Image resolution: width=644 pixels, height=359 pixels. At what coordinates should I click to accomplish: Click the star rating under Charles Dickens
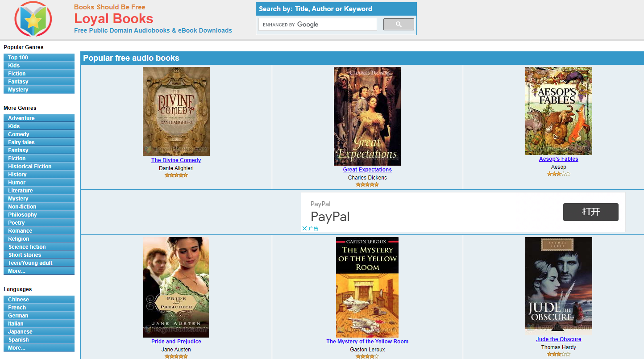[367, 184]
